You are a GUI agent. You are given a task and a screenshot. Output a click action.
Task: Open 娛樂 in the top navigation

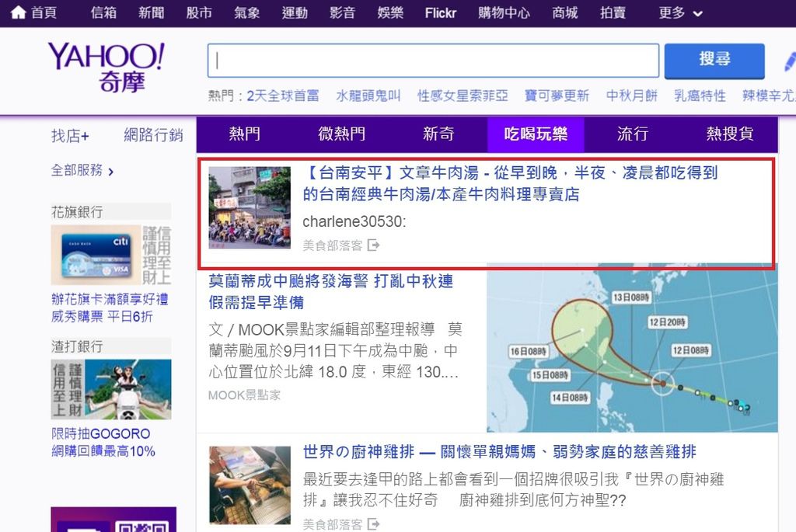coord(390,12)
